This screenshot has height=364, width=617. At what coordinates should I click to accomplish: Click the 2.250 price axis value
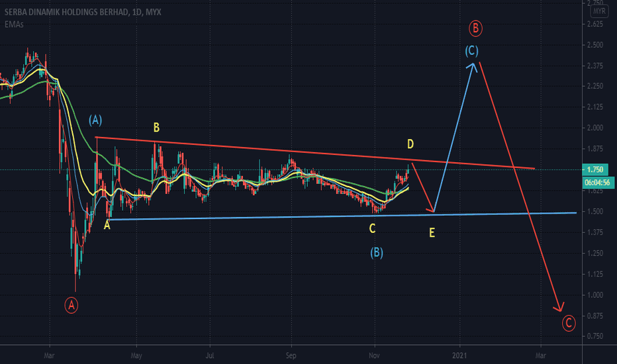point(594,86)
